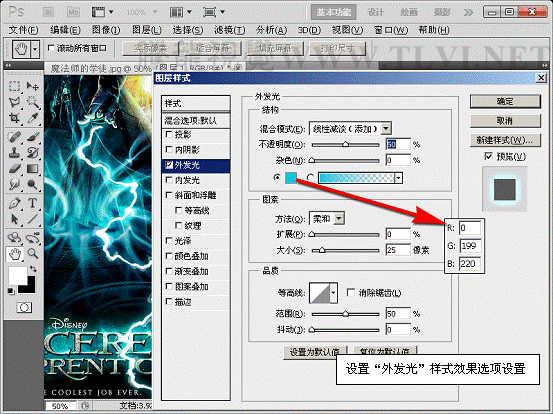Click the 大小 size value field
This screenshot has height=414, width=553.
click(x=398, y=250)
